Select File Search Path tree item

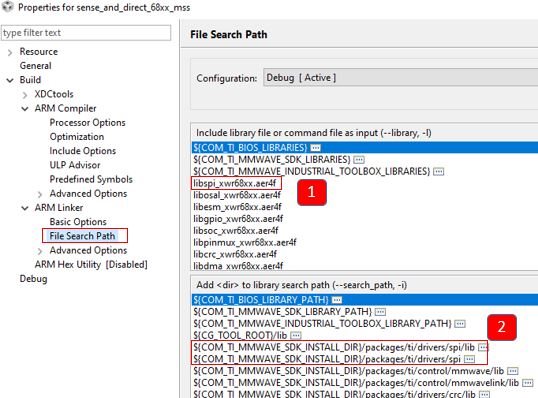pyautogui.click(x=82, y=236)
